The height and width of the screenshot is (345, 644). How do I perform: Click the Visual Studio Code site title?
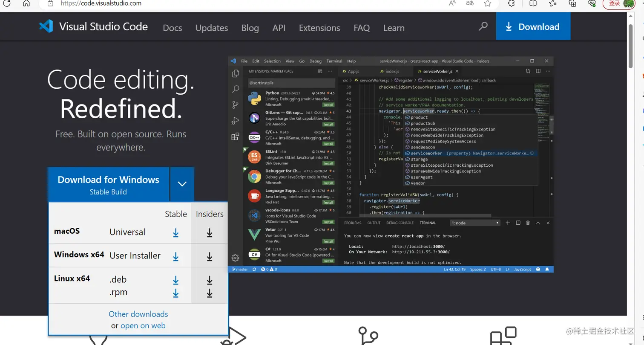coord(103,26)
